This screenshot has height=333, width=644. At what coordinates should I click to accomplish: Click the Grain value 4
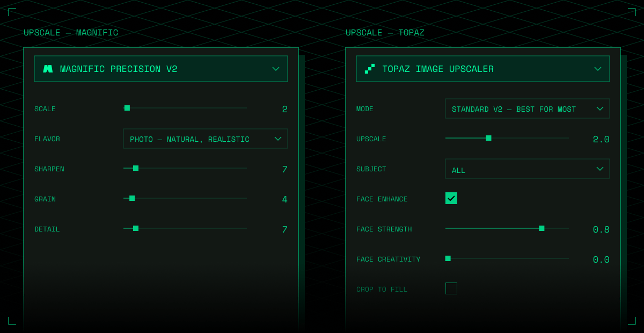[285, 200]
